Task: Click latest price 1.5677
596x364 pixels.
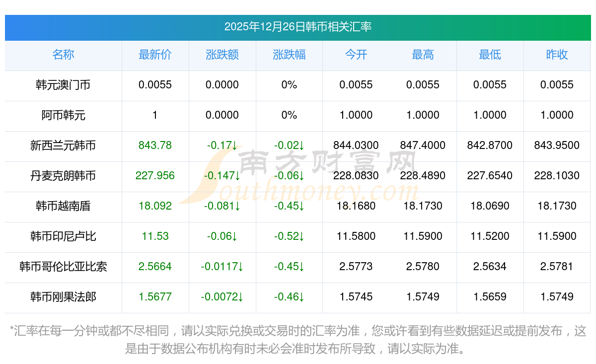Action: tap(155, 297)
